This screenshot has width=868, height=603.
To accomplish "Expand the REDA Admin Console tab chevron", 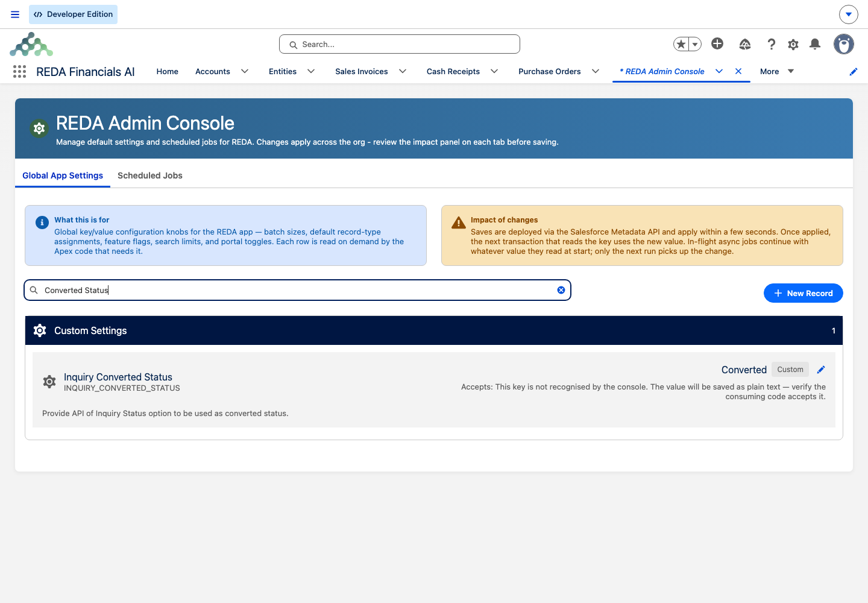I will coord(719,71).
